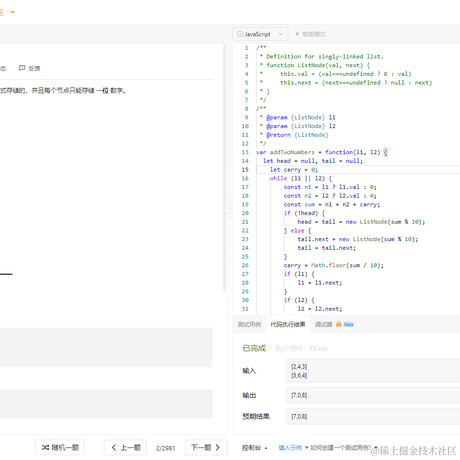Screen dimensions: 460x460
Task: Click code line 'tail = tail.next;'
Action: (327, 248)
